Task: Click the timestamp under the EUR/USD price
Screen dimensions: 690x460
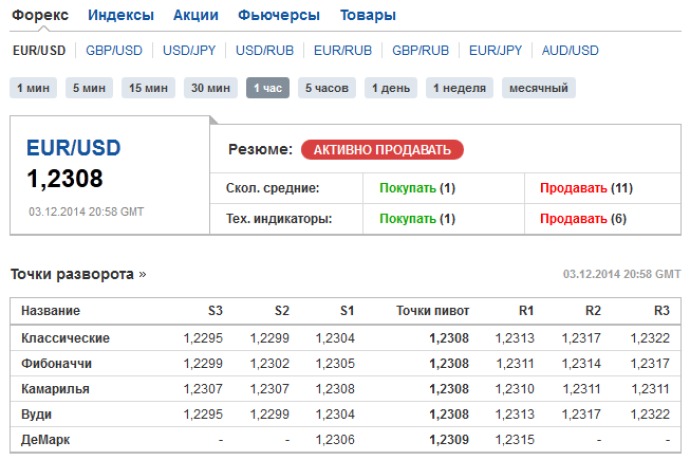Action: click(86, 212)
